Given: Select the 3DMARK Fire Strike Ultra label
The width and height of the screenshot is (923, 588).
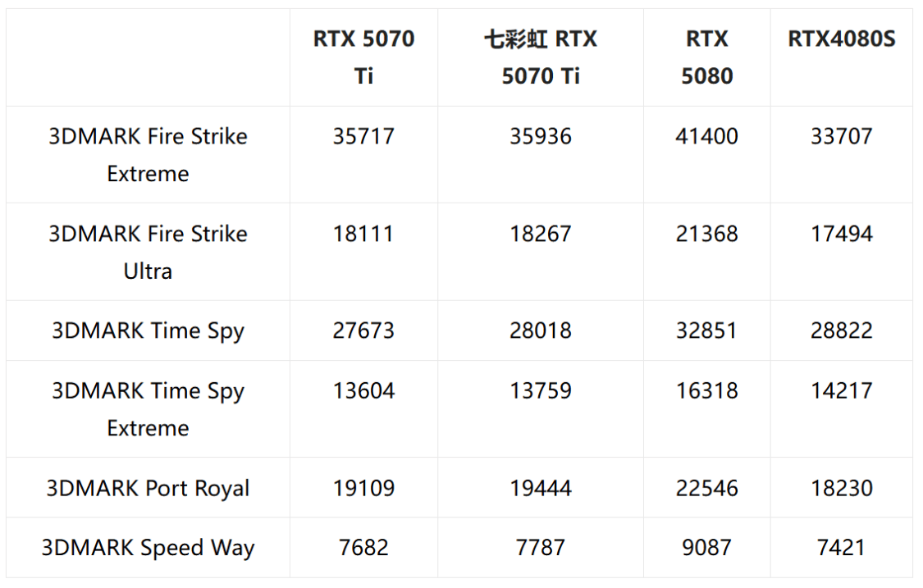Looking at the screenshot, I should 148,252.
